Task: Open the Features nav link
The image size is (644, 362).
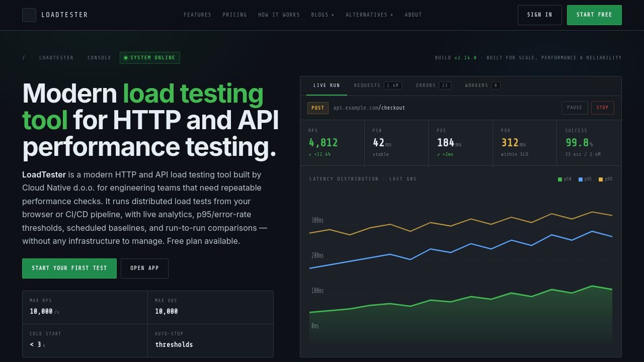Action: [198, 15]
